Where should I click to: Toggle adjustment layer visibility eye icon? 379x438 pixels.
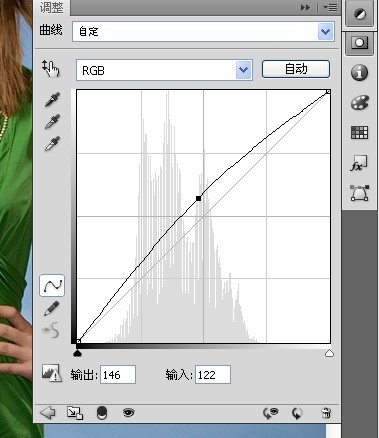[x=128, y=413]
